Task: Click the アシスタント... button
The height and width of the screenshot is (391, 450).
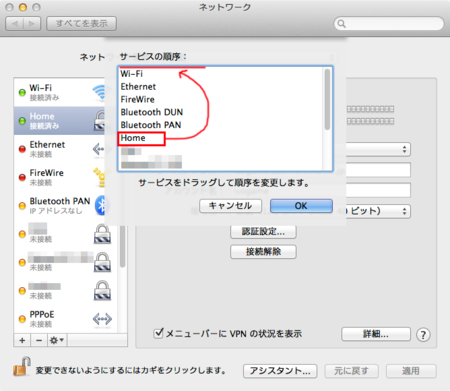Action: point(280,371)
